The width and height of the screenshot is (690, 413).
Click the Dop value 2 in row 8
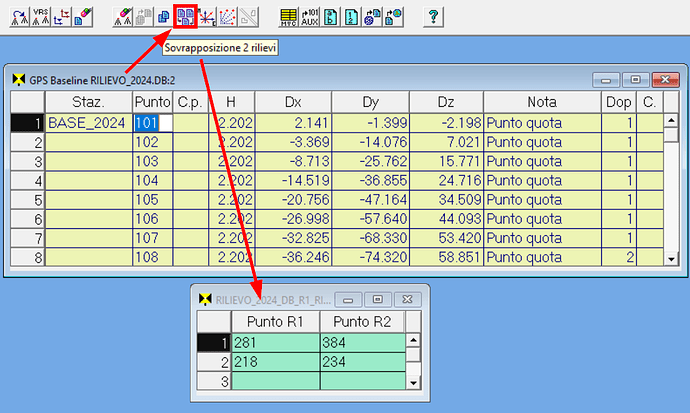pyautogui.click(x=619, y=257)
